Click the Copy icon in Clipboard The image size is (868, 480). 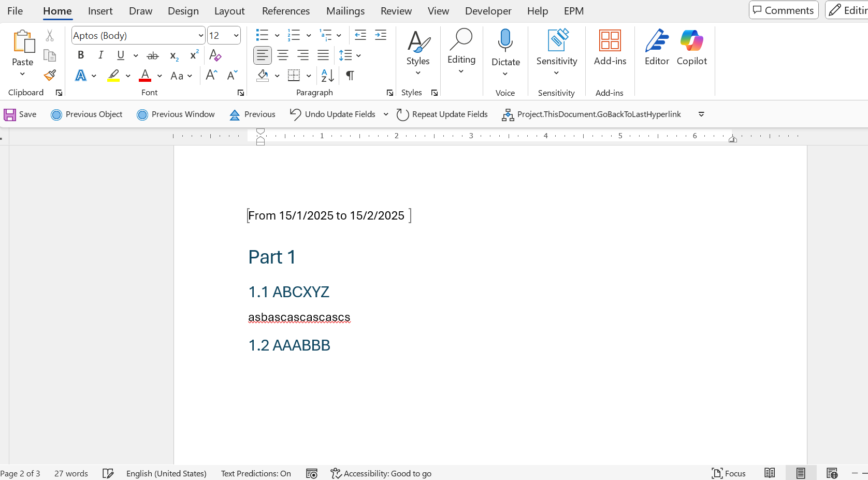point(50,55)
